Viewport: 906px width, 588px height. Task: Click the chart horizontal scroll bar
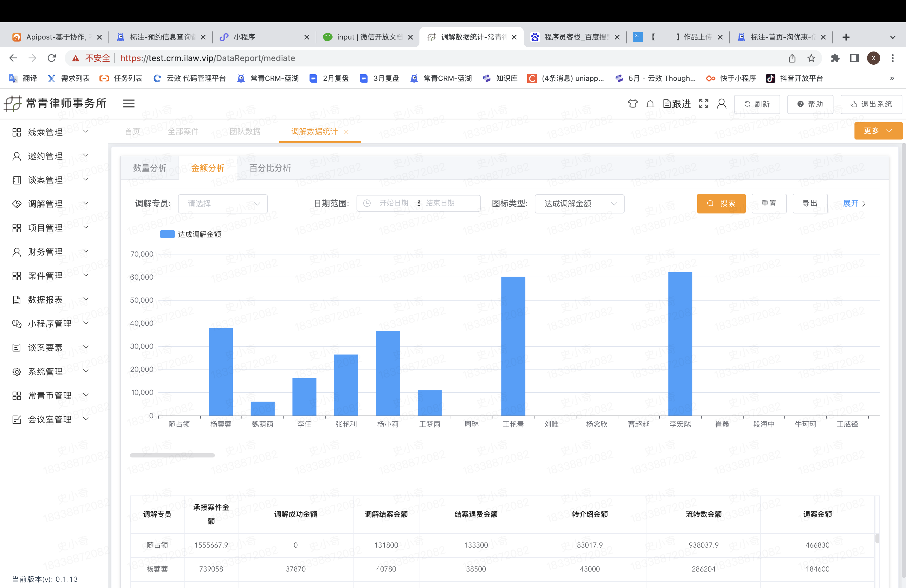click(172, 455)
